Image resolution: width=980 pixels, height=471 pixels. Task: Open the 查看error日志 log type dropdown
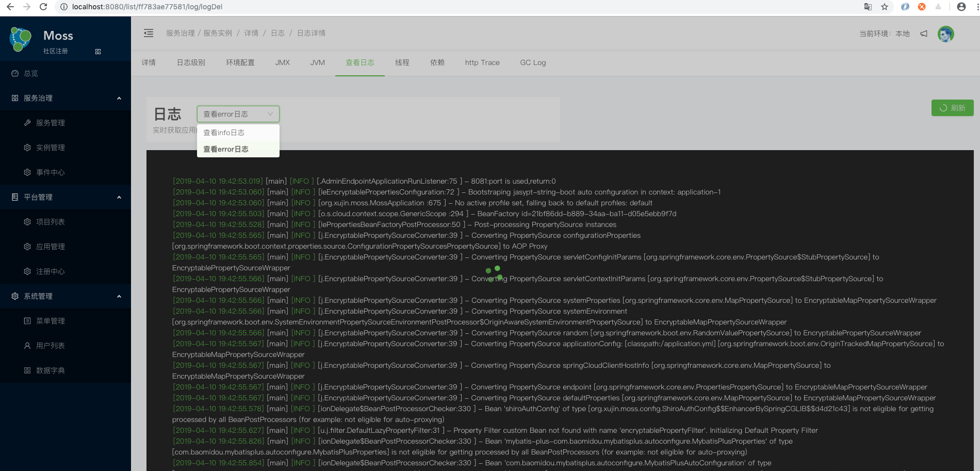(x=238, y=114)
